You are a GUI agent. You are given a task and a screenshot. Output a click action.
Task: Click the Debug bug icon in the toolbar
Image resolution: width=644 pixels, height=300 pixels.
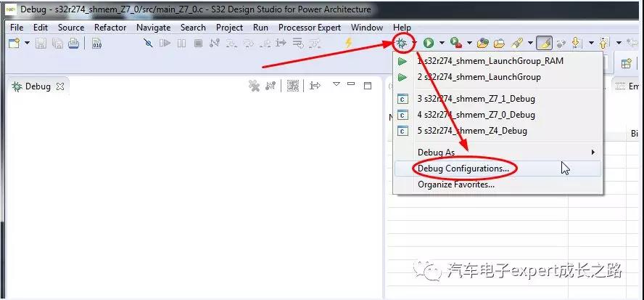[x=402, y=43]
